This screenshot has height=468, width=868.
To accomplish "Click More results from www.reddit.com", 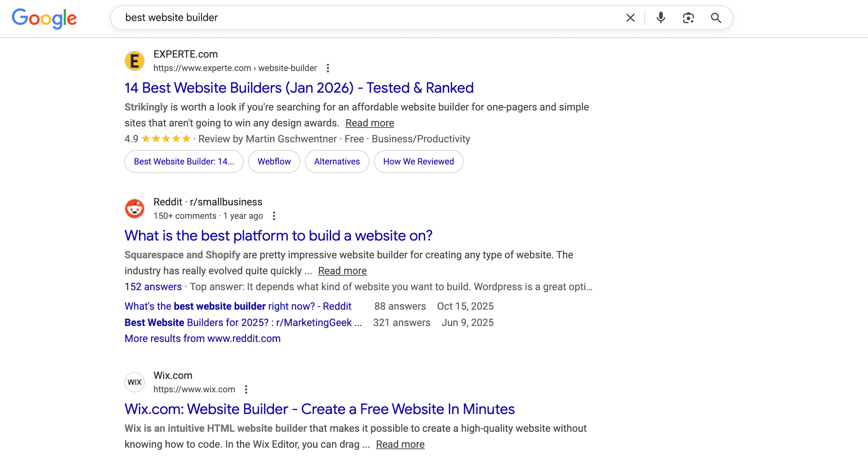I will (202, 338).
